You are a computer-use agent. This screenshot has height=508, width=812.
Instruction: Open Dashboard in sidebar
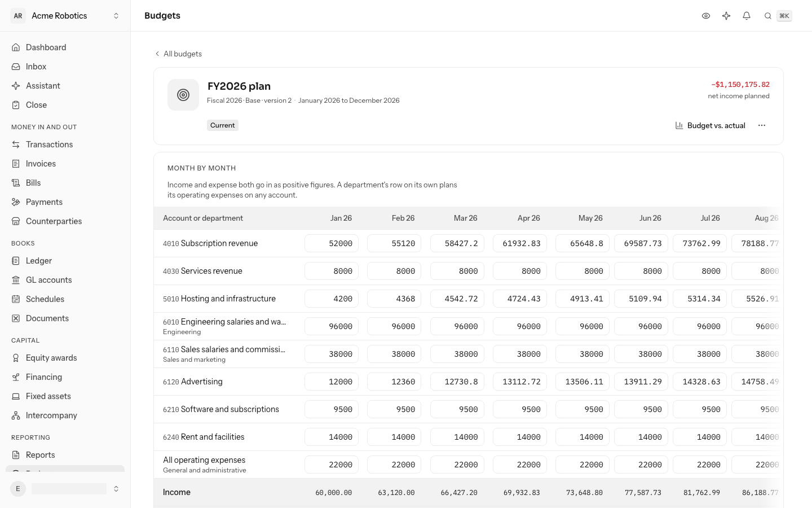(x=65, y=47)
